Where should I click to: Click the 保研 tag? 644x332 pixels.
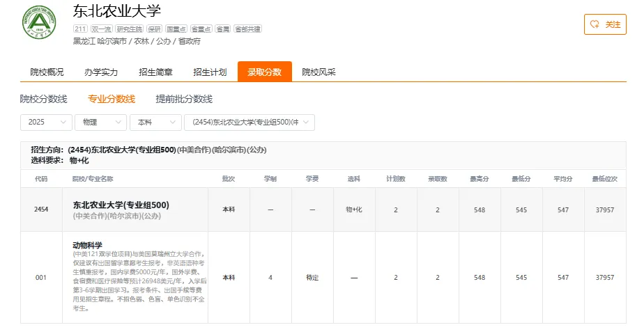pos(155,29)
